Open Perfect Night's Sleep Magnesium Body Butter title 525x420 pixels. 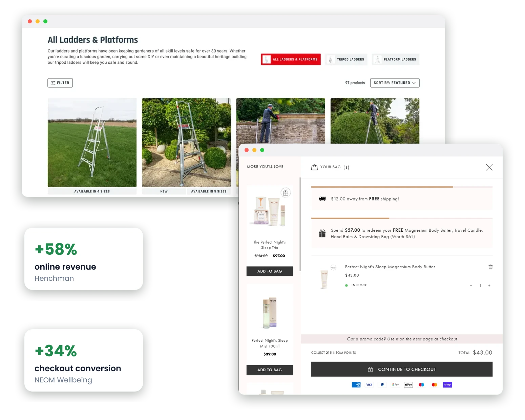(x=390, y=267)
